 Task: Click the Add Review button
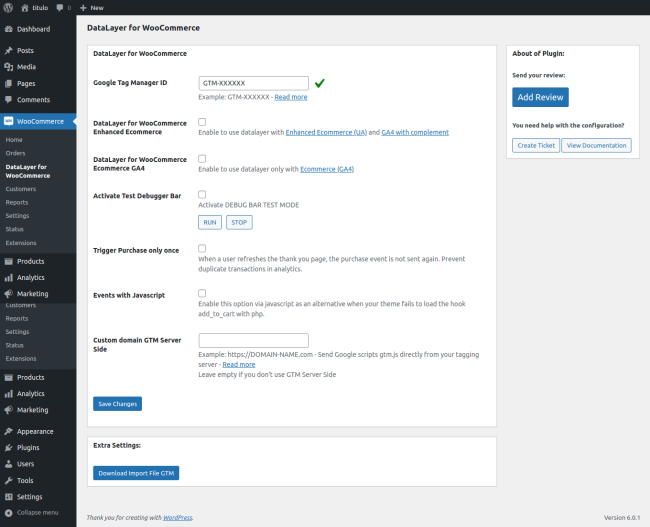pyautogui.click(x=540, y=97)
